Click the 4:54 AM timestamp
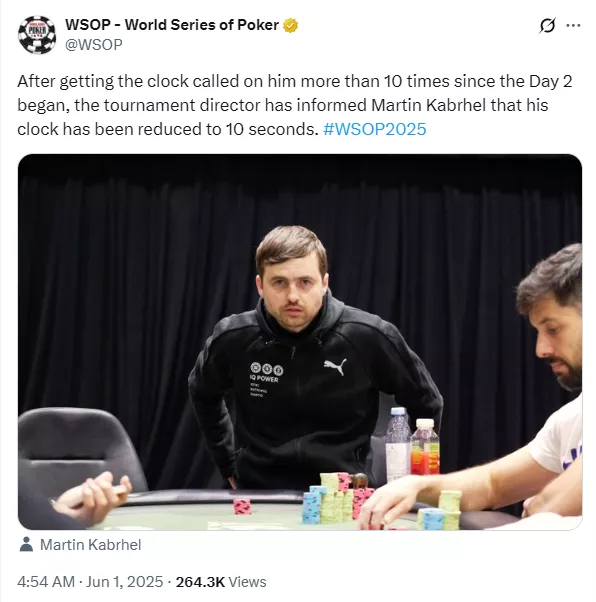 point(46,582)
